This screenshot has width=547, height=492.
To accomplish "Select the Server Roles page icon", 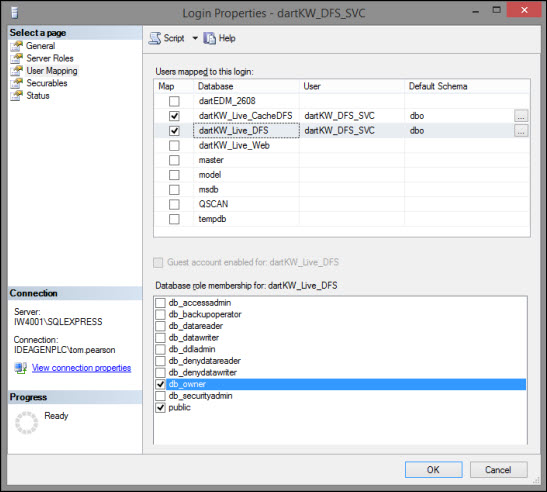I will tap(16, 59).
